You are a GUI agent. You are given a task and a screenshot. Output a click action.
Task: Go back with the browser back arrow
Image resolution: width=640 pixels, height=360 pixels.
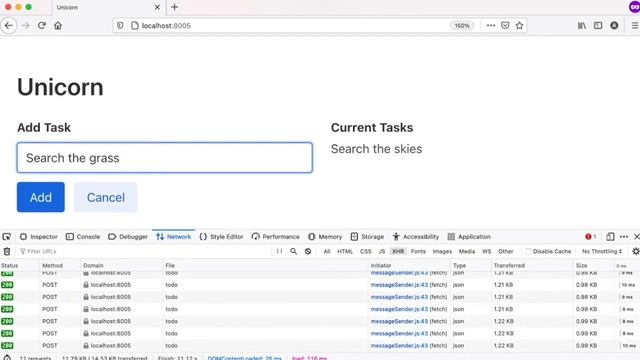pyautogui.click(x=9, y=25)
